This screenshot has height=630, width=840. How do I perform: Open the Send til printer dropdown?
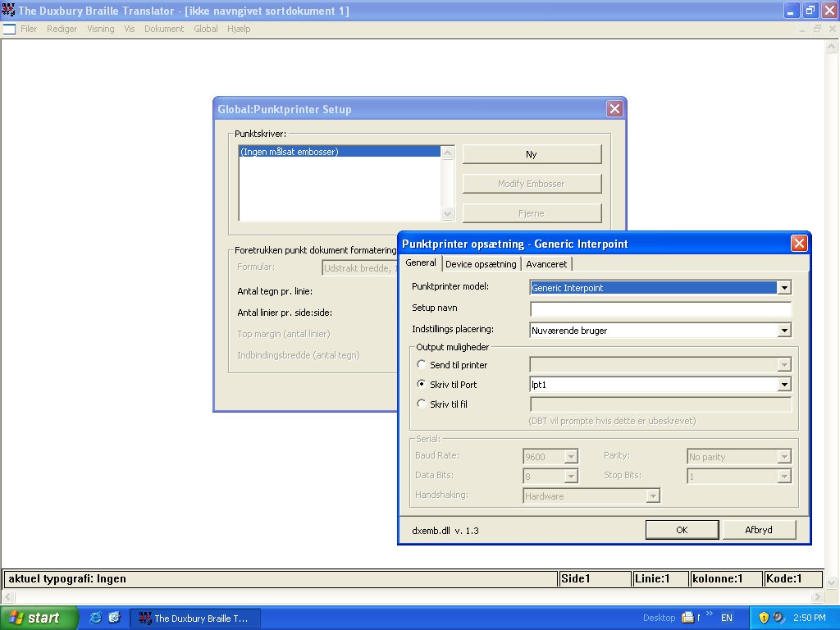[784, 365]
